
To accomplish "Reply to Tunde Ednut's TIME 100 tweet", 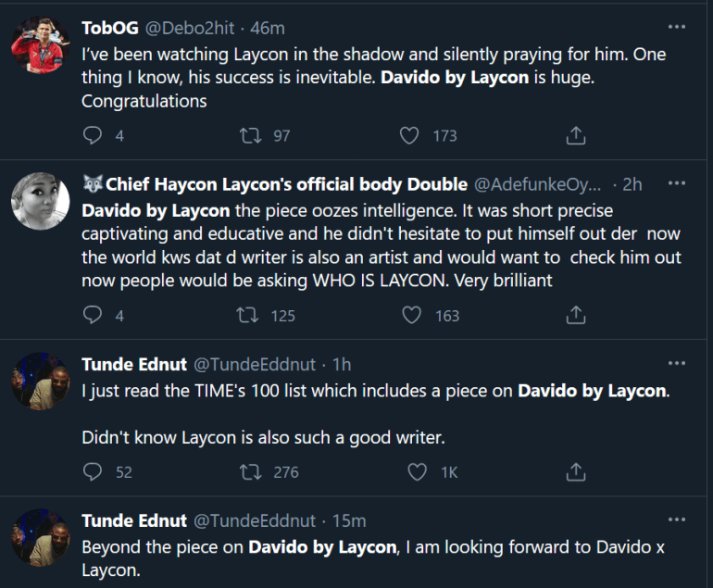I will pos(92,472).
